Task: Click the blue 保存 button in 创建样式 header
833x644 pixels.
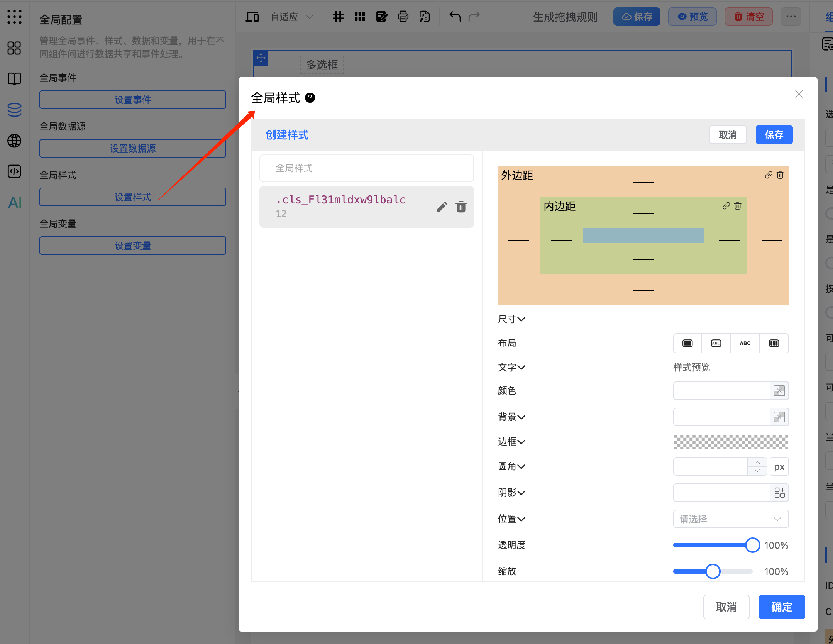Action: coord(774,135)
